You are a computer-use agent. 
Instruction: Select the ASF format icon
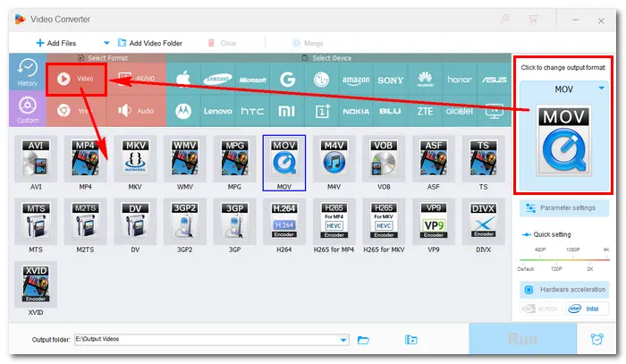click(433, 158)
